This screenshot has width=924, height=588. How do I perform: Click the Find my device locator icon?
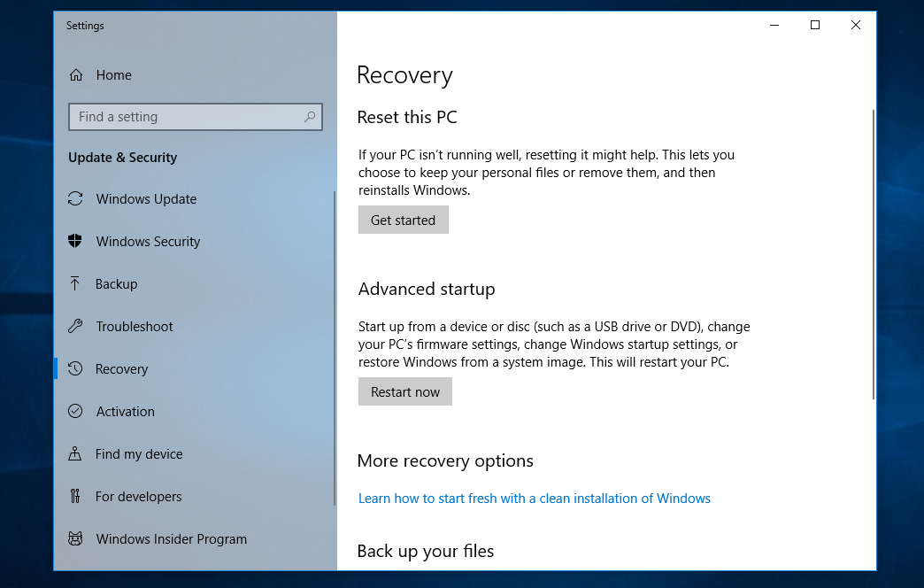(75, 454)
